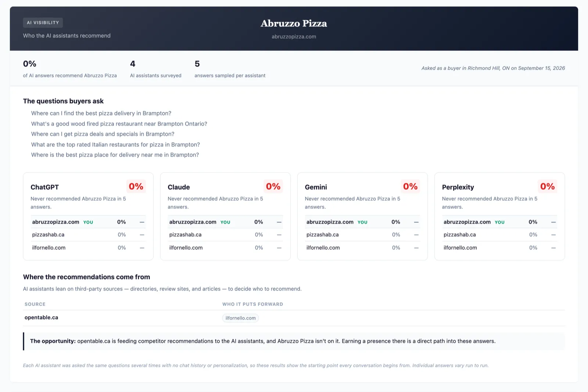Image resolution: width=588 pixels, height=392 pixels.
Task: Click abruzzopizza.com row in Gemini card
Action: (x=362, y=222)
